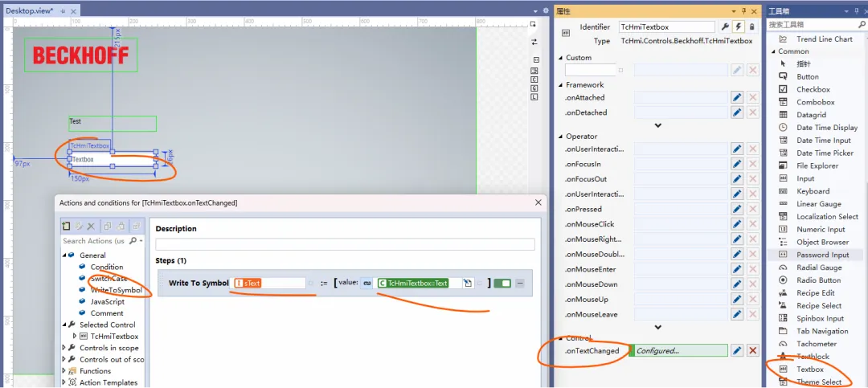Show events with the lightning bolt icon
Screen dimensions: 868x388
pyautogui.click(x=739, y=27)
